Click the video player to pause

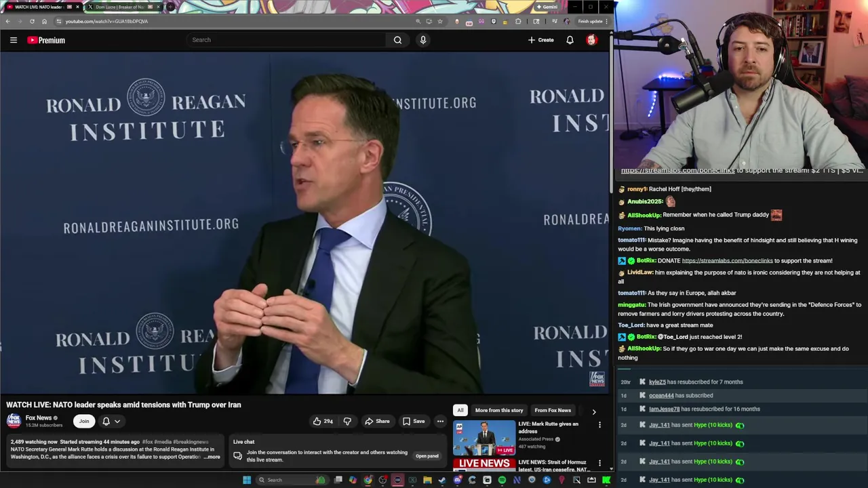point(305,224)
